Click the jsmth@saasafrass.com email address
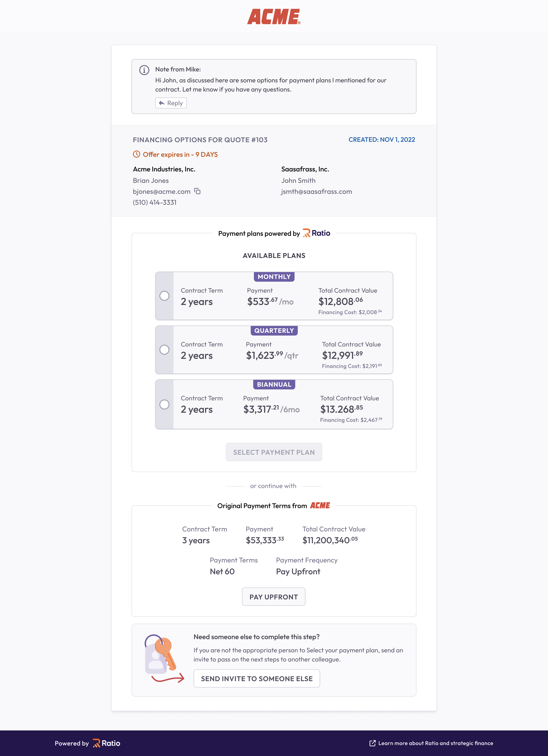The image size is (548, 756). tap(316, 192)
